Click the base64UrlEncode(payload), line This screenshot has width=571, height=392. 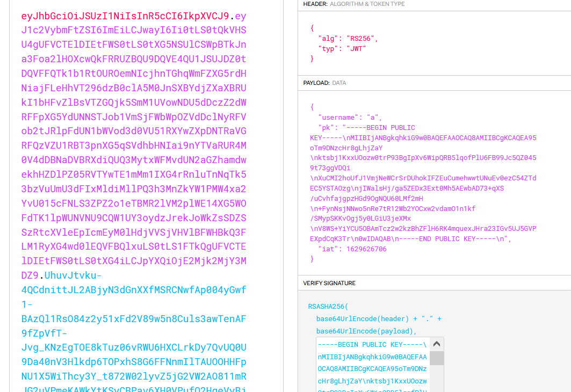point(366,331)
